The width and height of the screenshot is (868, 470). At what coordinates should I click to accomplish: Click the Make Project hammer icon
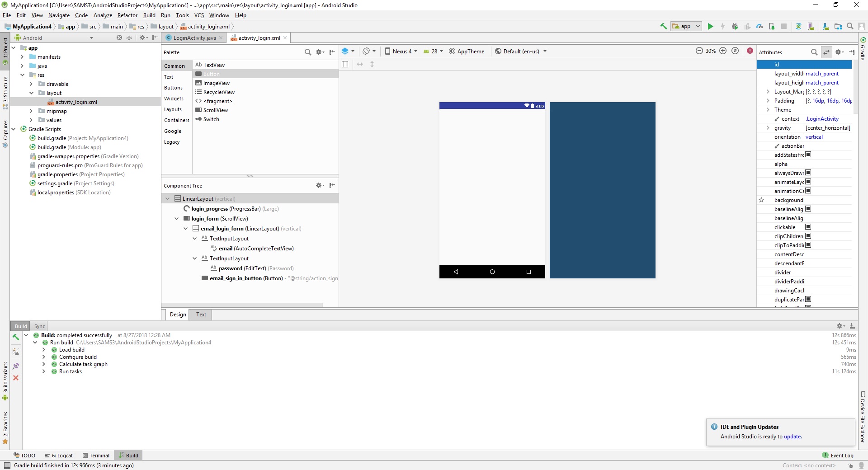coord(663,26)
